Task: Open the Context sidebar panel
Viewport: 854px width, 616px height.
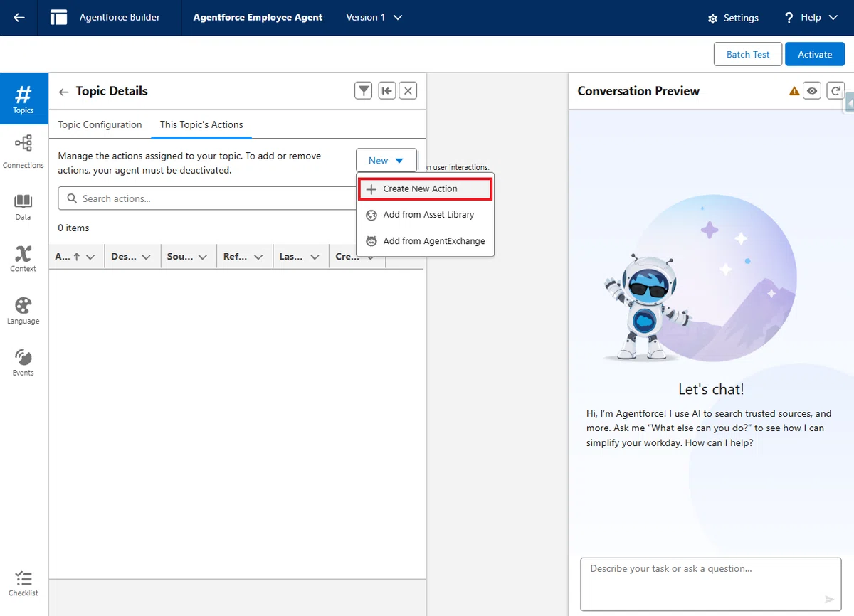Action: pyautogui.click(x=23, y=259)
